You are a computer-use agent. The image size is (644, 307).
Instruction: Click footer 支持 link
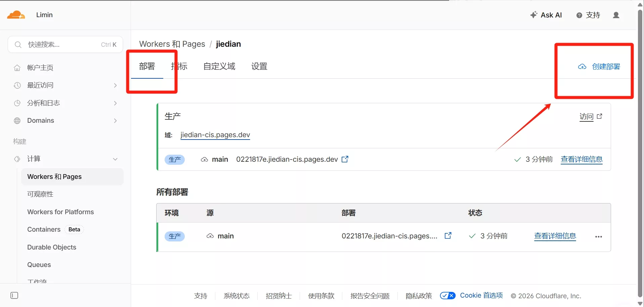tap(201, 296)
